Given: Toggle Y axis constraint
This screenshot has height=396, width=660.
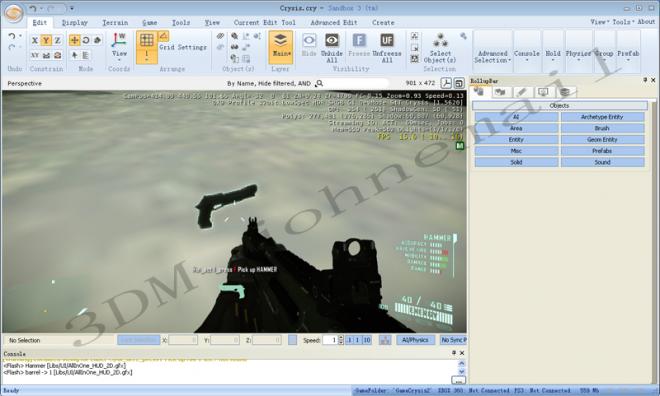Looking at the screenshot, I should click(46, 40).
